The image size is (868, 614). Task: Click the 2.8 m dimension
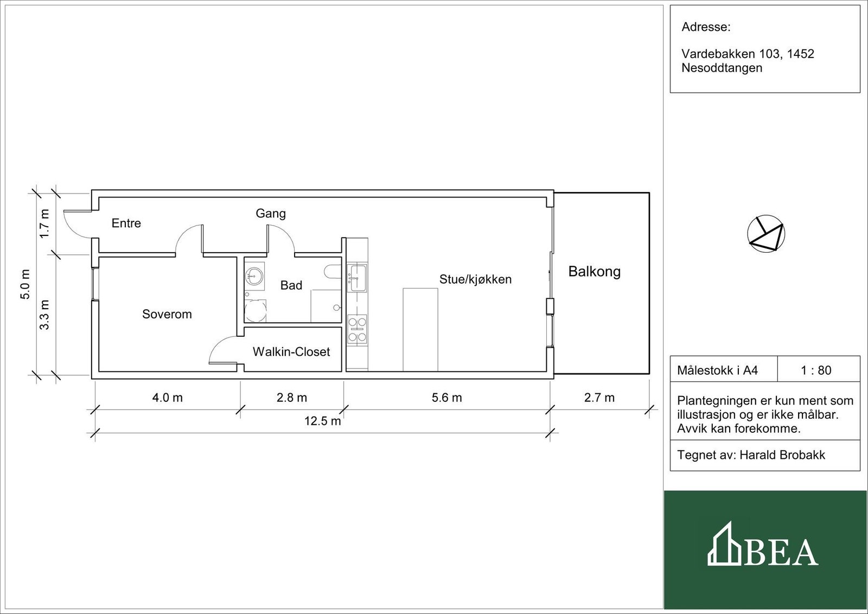click(292, 398)
